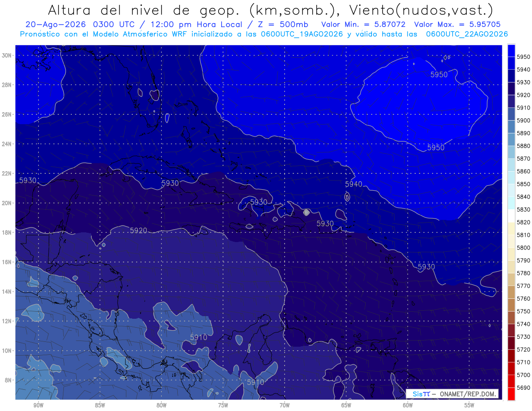Click the 5950 contour label near 24N
This screenshot has height=411, width=532.
coord(436,147)
